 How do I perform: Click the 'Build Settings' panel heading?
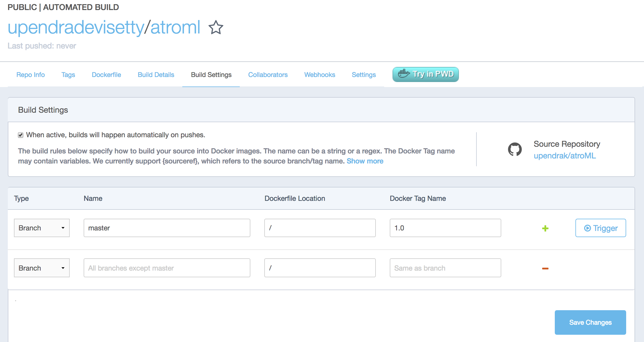43,110
